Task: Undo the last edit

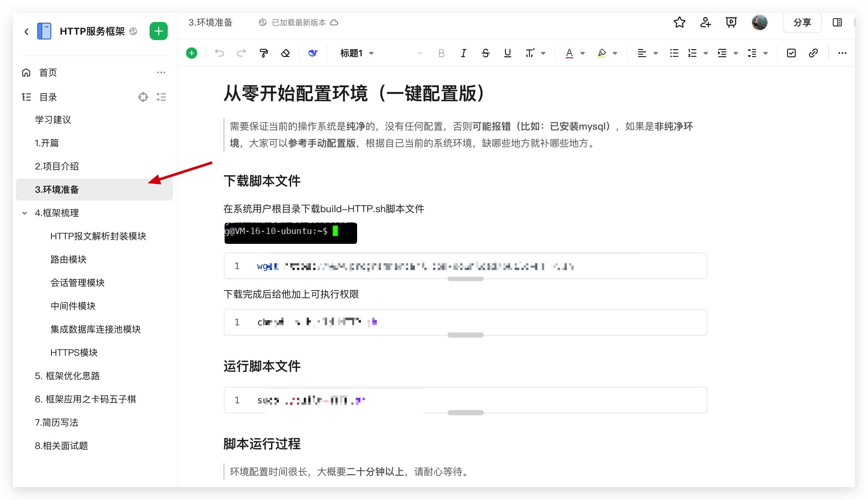Action: tap(219, 53)
